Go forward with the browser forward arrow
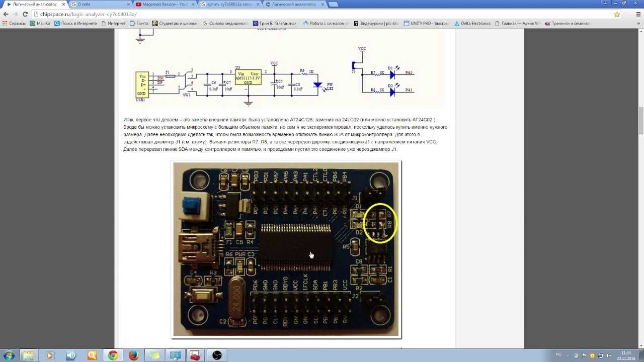This screenshot has height=362, width=644. (15, 14)
